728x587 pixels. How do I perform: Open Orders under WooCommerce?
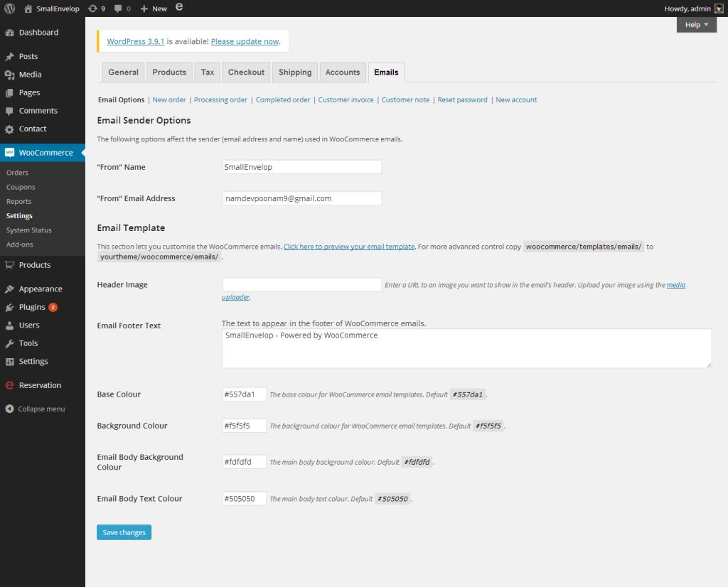coord(17,173)
